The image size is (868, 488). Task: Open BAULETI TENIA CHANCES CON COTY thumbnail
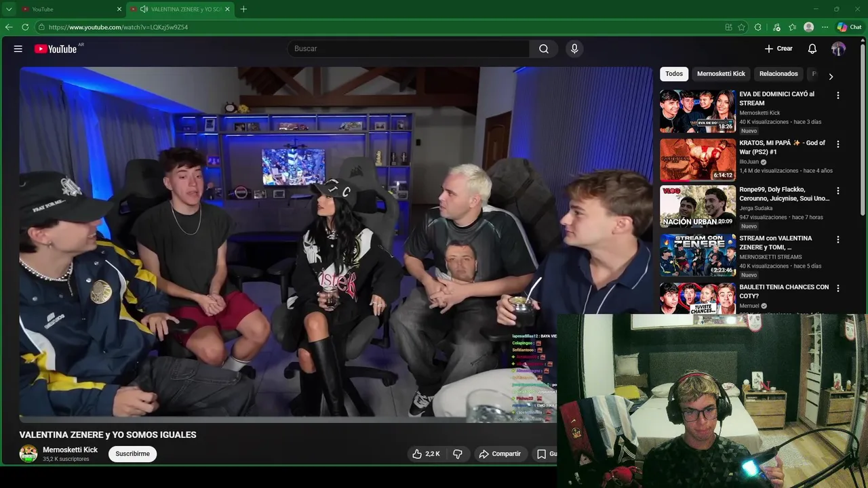point(698,299)
